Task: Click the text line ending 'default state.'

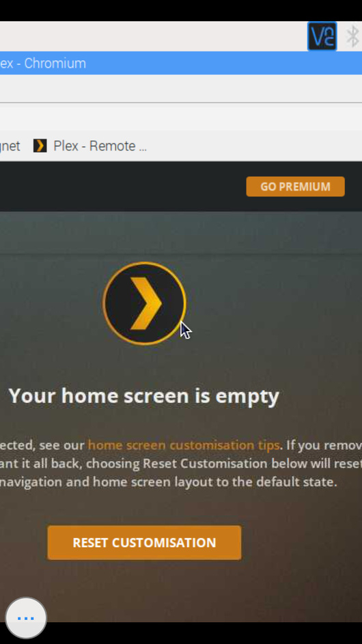Action: (169, 481)
